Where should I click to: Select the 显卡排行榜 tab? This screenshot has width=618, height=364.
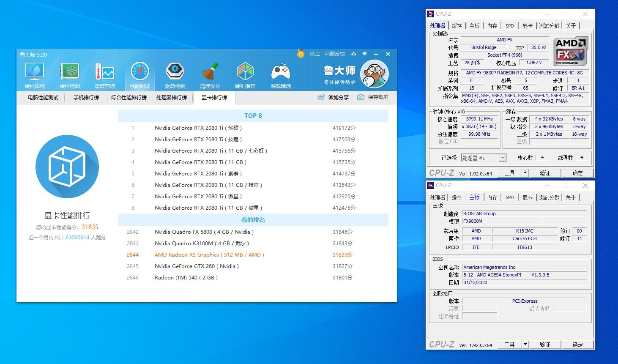pyautogui.click(x=214, y=98)
